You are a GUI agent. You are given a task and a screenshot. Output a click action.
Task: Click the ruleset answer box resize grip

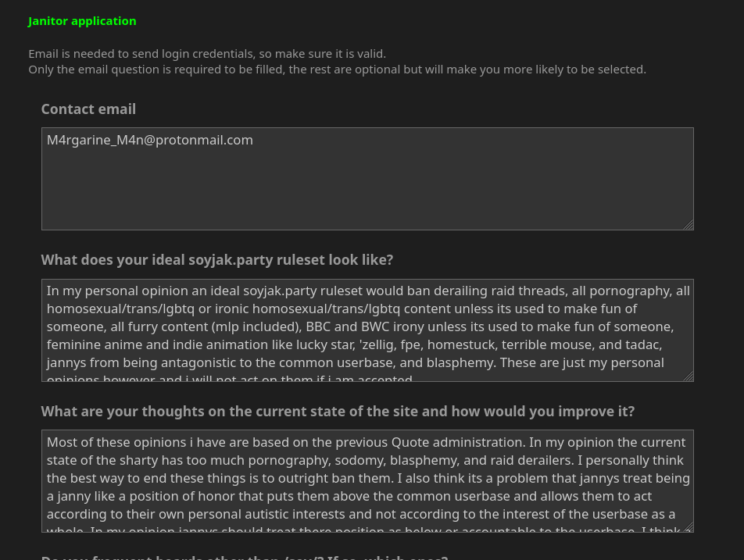coord(689,376)
